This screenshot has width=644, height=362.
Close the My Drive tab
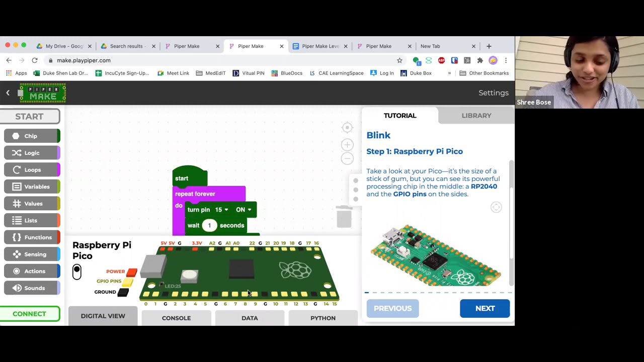coord(90,46)
